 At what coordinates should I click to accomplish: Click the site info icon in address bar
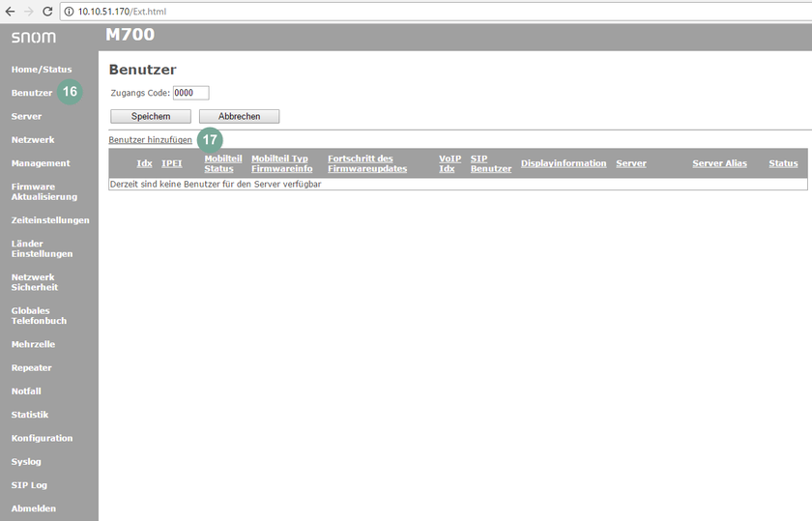70,11
